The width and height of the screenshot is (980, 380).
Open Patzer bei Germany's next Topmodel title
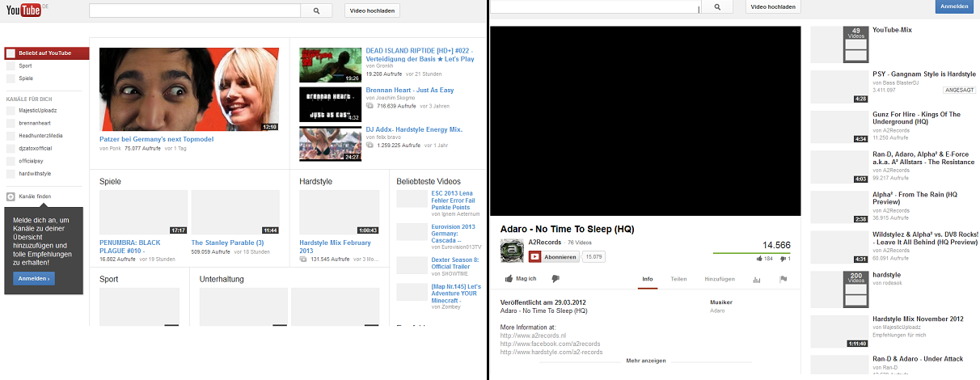click(157, 139)
